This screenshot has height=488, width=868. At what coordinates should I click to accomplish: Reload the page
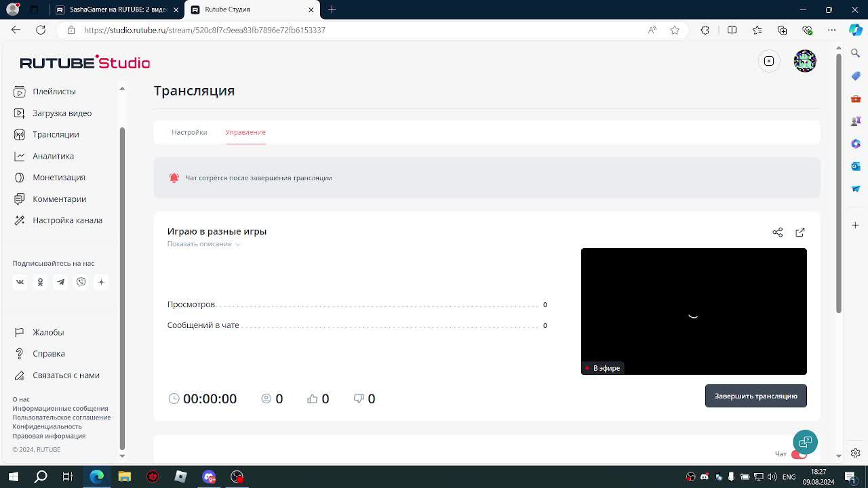41,30
